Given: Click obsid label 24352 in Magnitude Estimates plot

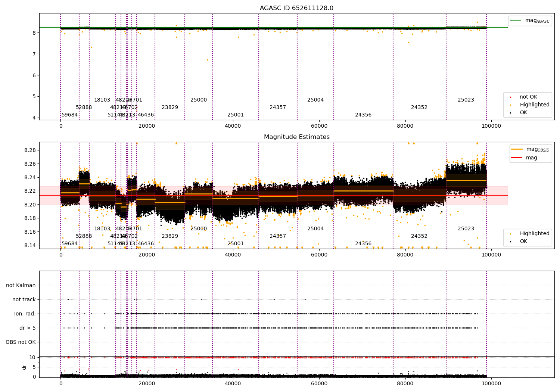Looking at the screenshot, I should click(x=419, y=236).
